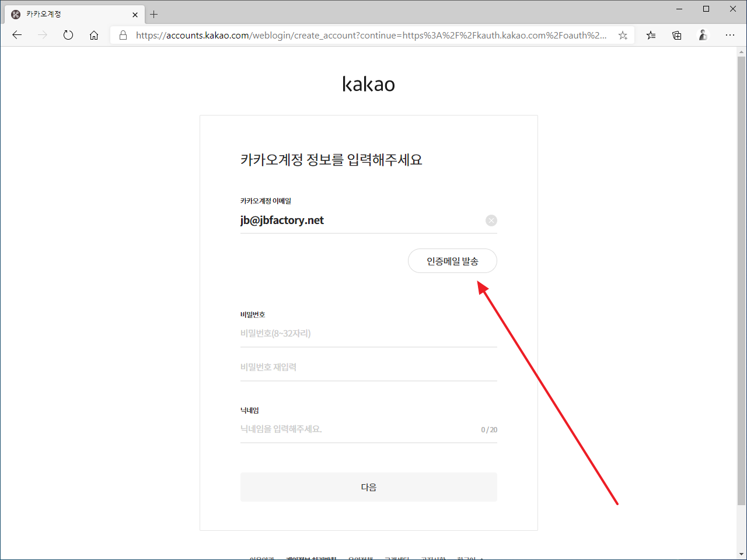
Task: Open the browser home page icon
Action: [94, 35]
